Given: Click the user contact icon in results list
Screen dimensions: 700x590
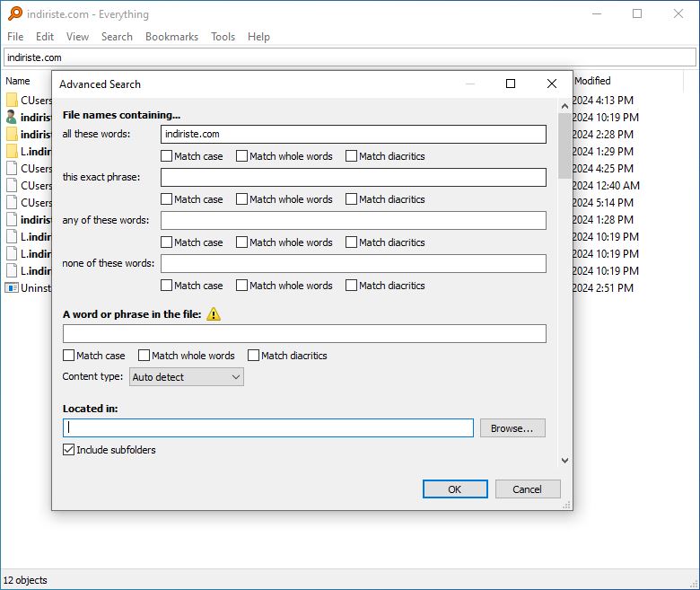Looking at the screenshot, I should [x=12, y=117].
